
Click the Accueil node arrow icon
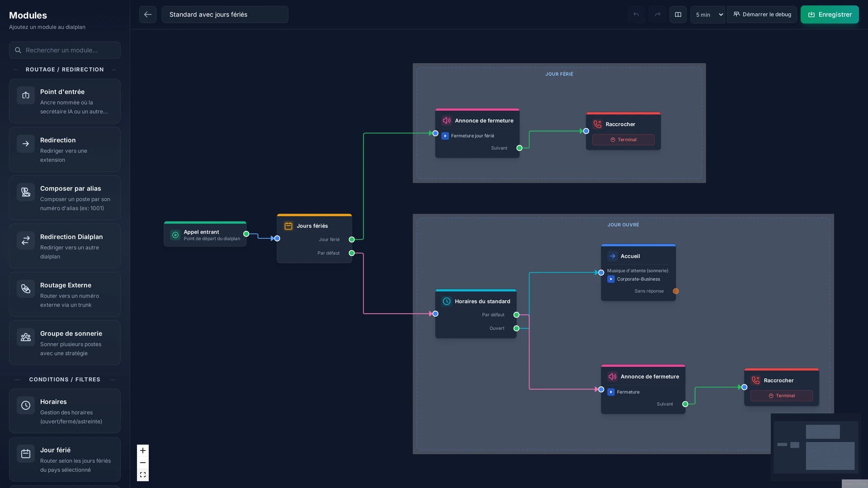(613, 256)
